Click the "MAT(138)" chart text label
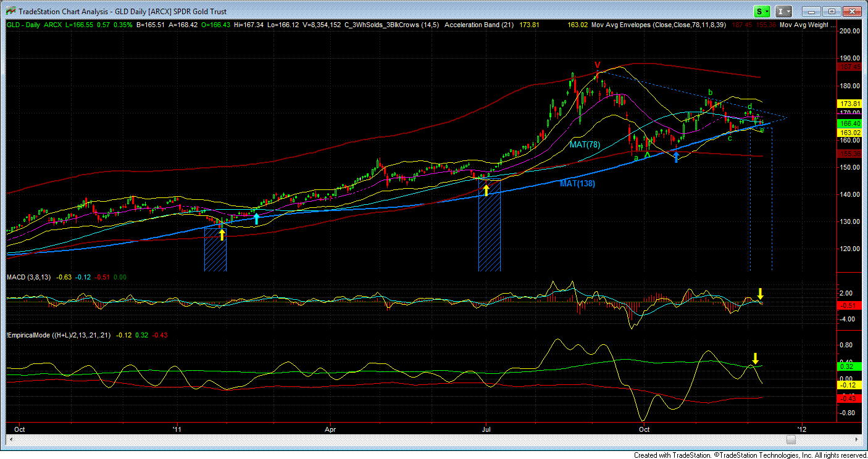The width and height of the screenshot is (868, 459). click(x=578, y=183)
